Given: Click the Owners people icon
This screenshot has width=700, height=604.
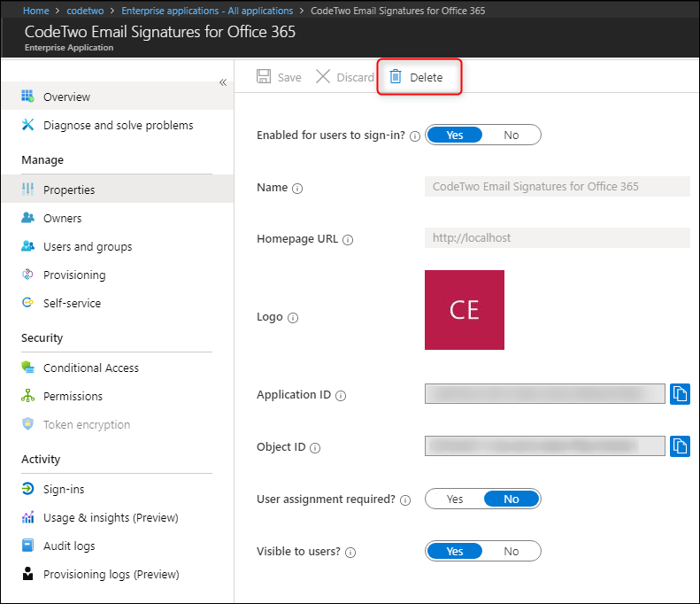Looking at the screenshot, I should click(27, 218).
